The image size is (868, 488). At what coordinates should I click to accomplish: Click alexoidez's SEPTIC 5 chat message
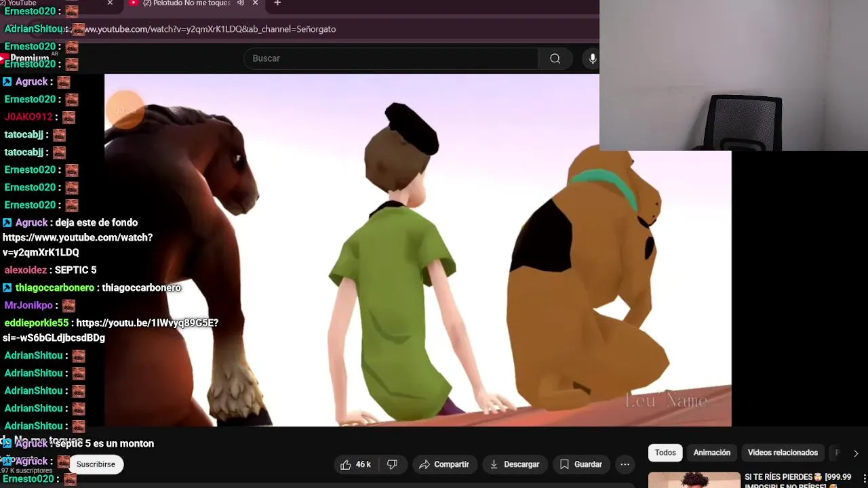point(75,270)
